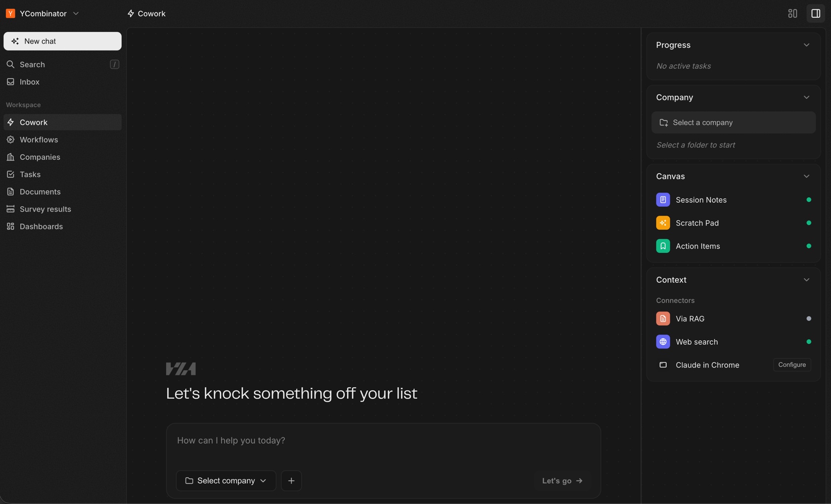Screen dimensions: 831x504
Task: Open the Action Items canvas icon
Action: (663, 246)
